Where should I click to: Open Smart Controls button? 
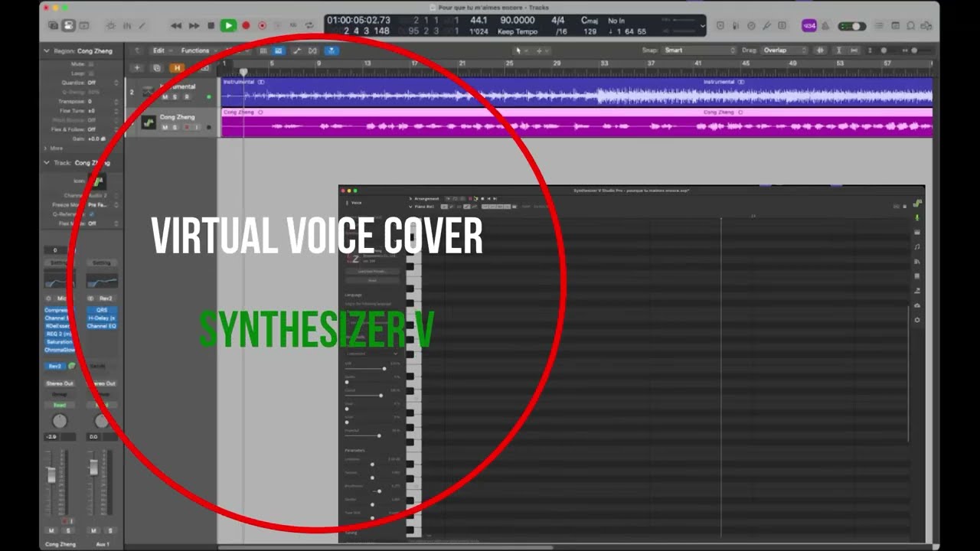point(111,25)
